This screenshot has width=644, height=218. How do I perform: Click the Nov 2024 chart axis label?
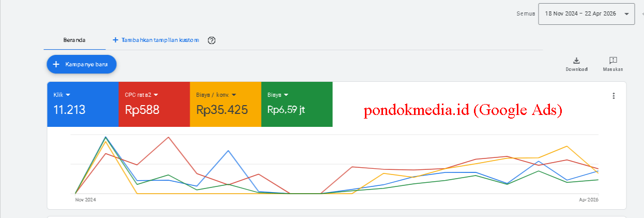coord(85,199)
